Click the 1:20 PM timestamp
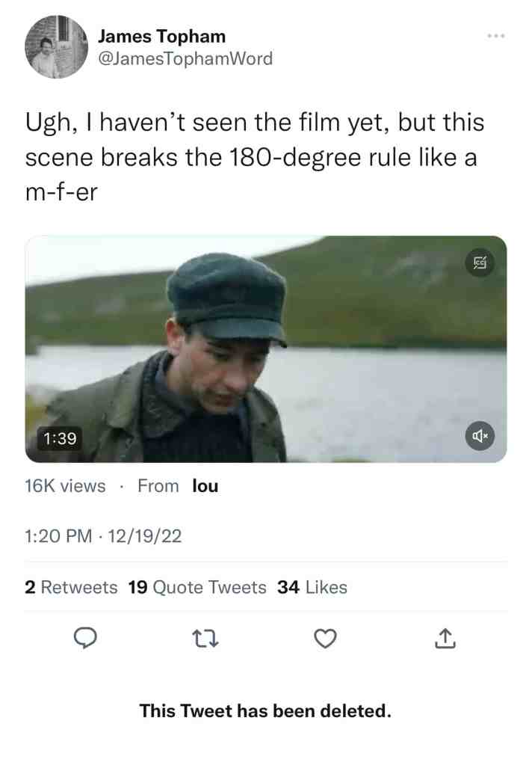This screenshot has width=532, height=765. pos(58,536)
